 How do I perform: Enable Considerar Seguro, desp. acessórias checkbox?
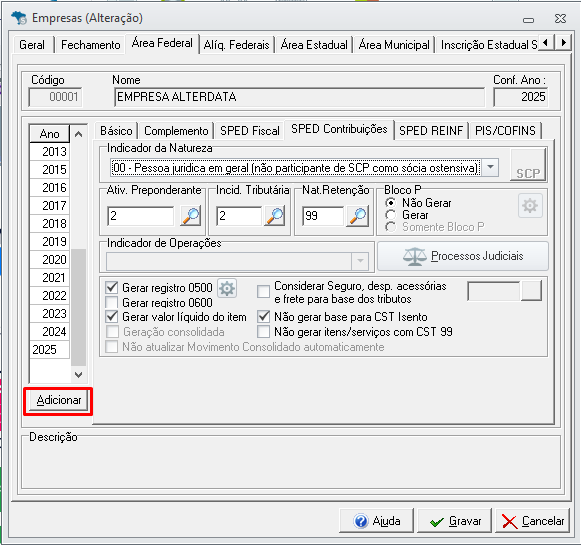[263, 292]
